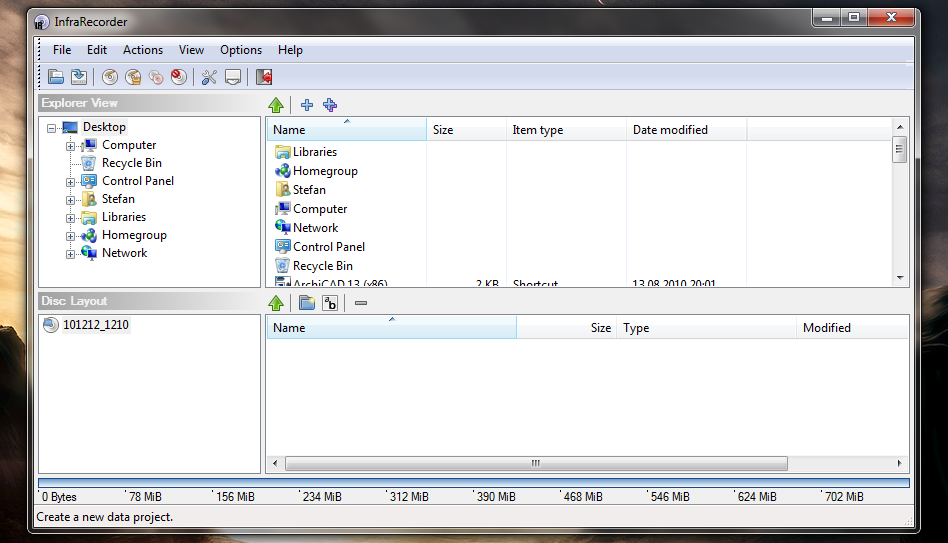Select the 101212_1210 disc icon

[51, 325]
